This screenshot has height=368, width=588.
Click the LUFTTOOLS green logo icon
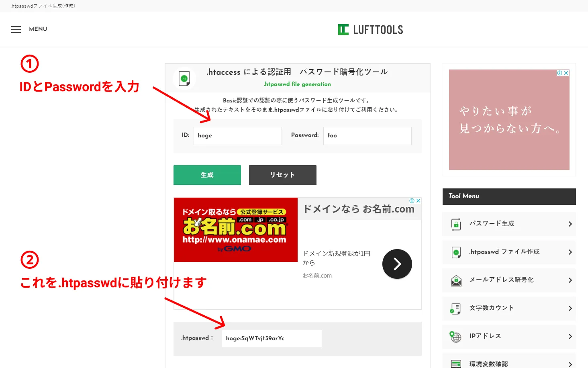click(x=343, y=30)
